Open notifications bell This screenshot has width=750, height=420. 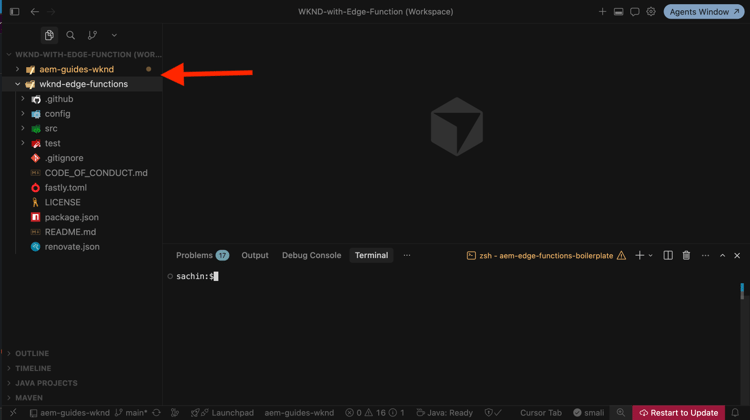[x=735, y=412]
